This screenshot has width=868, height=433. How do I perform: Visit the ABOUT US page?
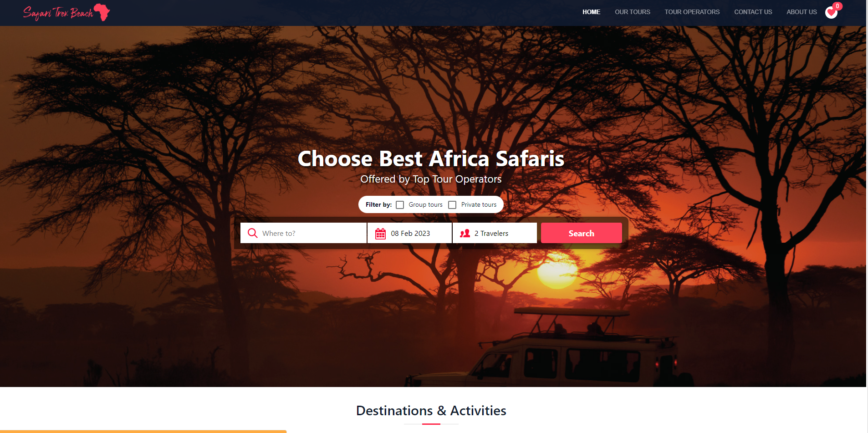point(802,12)
